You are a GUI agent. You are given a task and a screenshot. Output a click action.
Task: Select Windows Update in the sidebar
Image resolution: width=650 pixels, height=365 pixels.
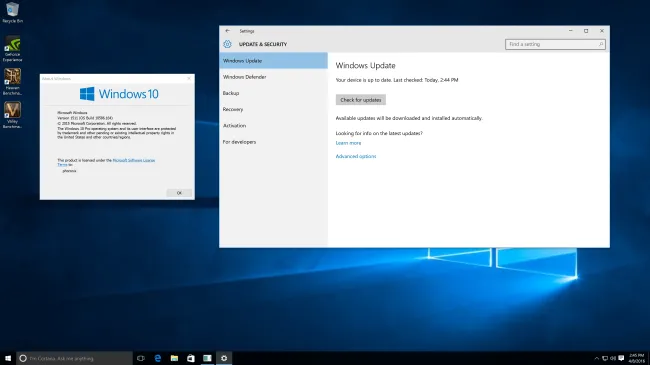tap(274, 61)
